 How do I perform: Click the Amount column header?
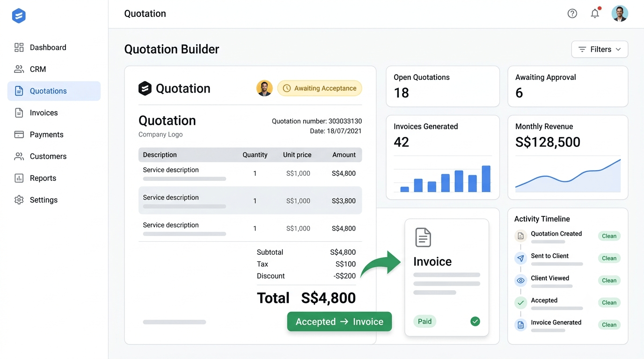(x=344, y=155)
